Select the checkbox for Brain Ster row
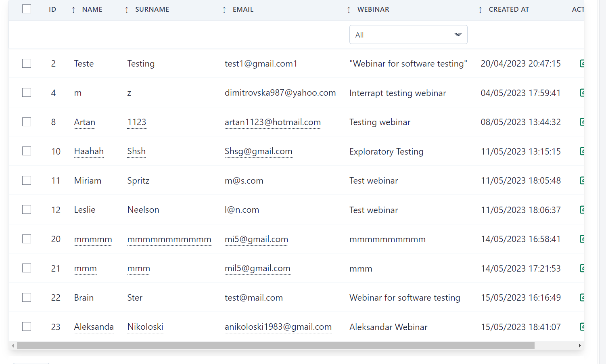The height and width of the screenshot is (364, 606). (x=27, y=297)
